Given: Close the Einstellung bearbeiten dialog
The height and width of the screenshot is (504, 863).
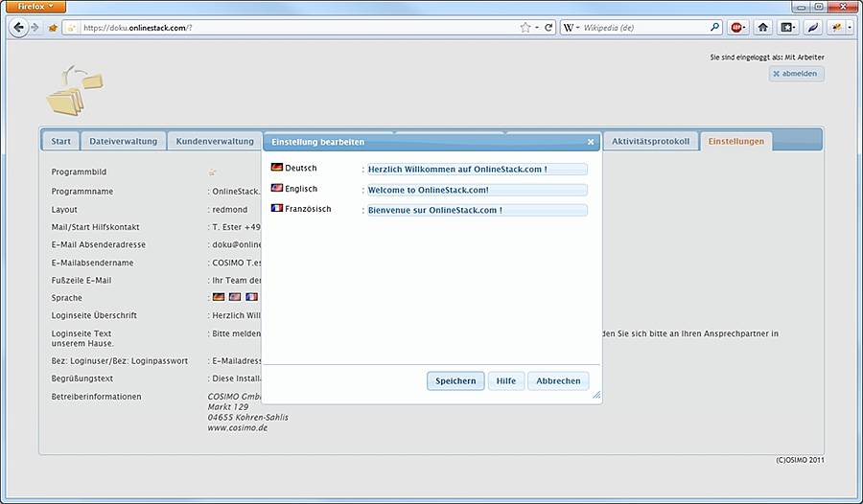Looking at the screenshot, I should tap(591, 142).
